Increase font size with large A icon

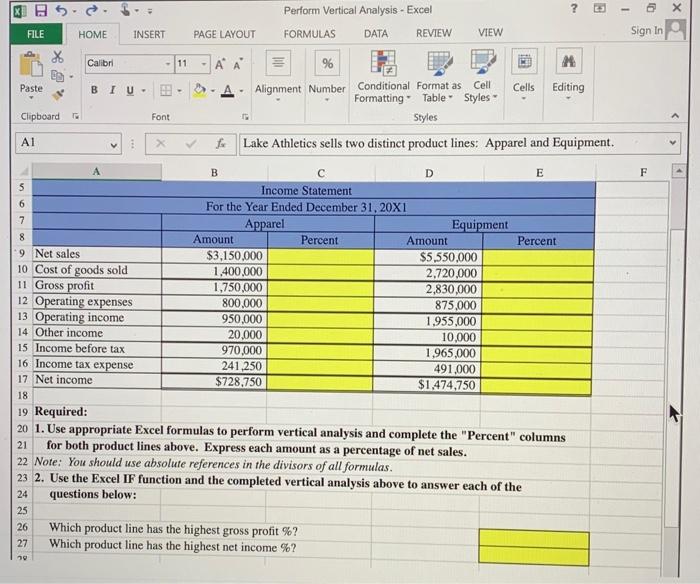(x=220, y=64)
